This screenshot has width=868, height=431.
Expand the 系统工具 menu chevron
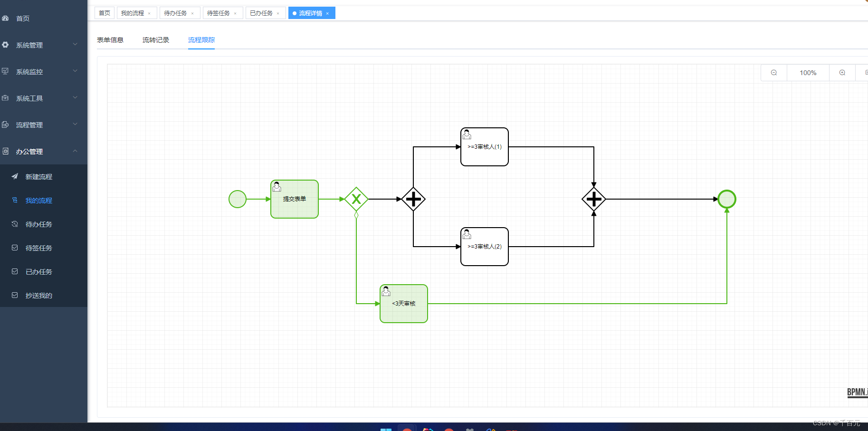tap(75, 97)
